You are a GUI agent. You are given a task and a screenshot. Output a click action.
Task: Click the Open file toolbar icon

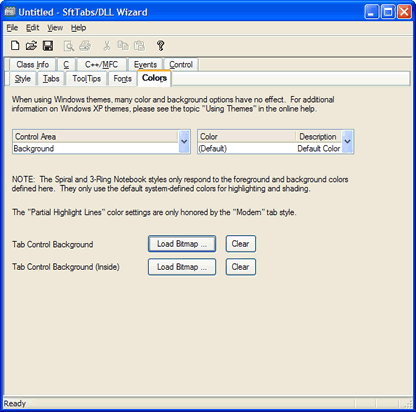31,46
